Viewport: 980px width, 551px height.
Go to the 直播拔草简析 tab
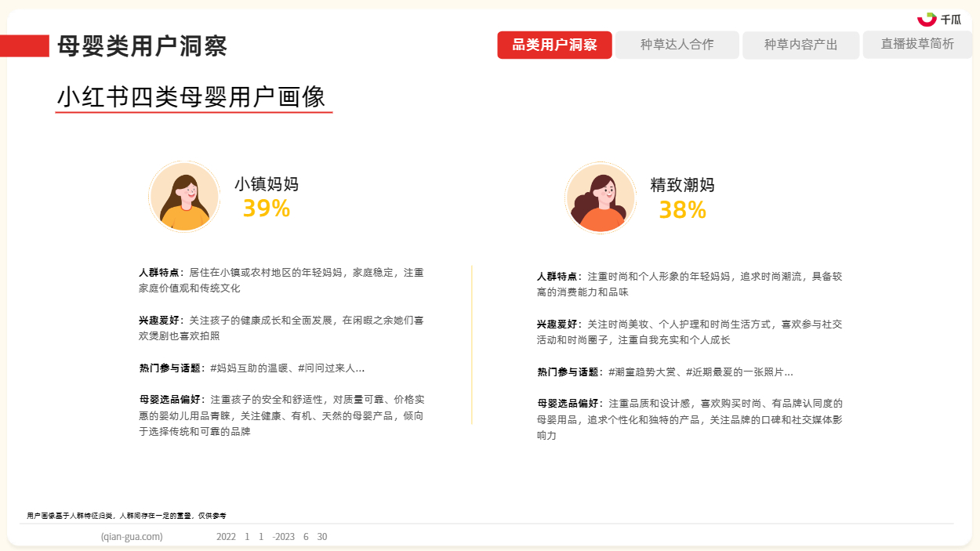click(x=917, y=45)
